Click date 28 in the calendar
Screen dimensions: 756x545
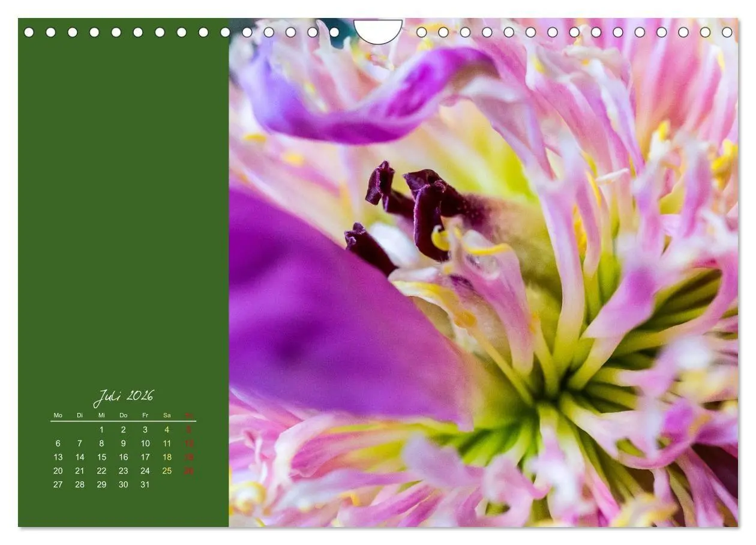(x=80, y=485)
